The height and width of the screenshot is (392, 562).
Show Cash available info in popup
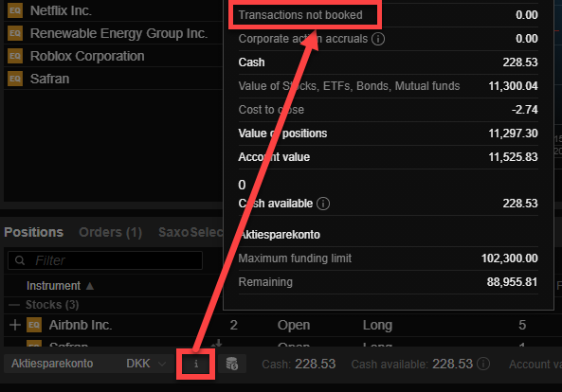(323, 204)
